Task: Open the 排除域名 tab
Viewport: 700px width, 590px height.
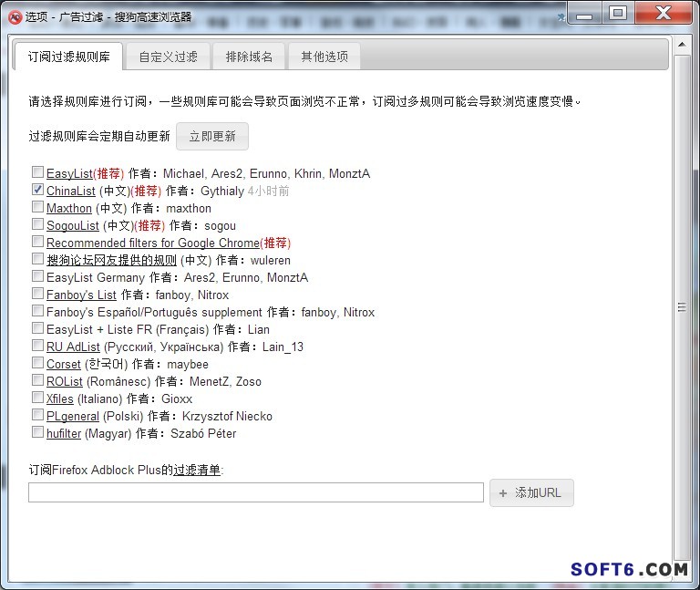Action: click(x=249, y=57)
